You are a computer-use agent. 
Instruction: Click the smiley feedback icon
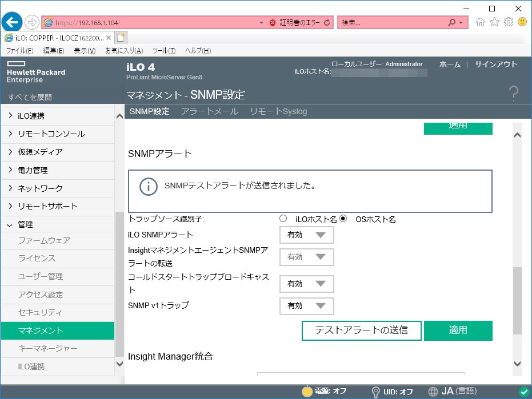coord(522,22)
